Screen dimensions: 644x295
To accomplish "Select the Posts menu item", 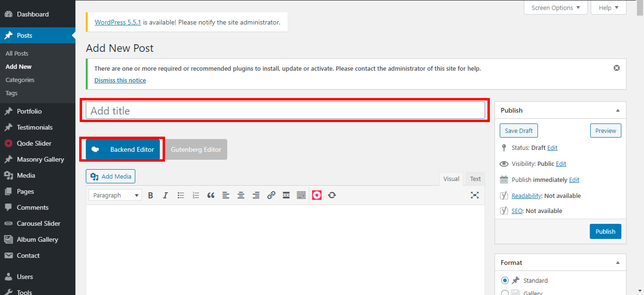I will coord(38,35).
